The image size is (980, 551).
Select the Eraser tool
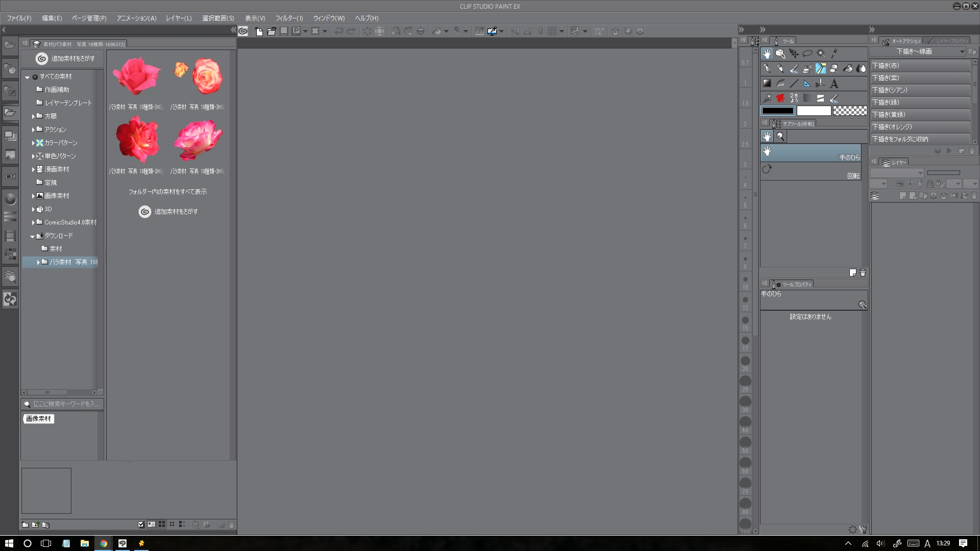[x=834, y=68]
